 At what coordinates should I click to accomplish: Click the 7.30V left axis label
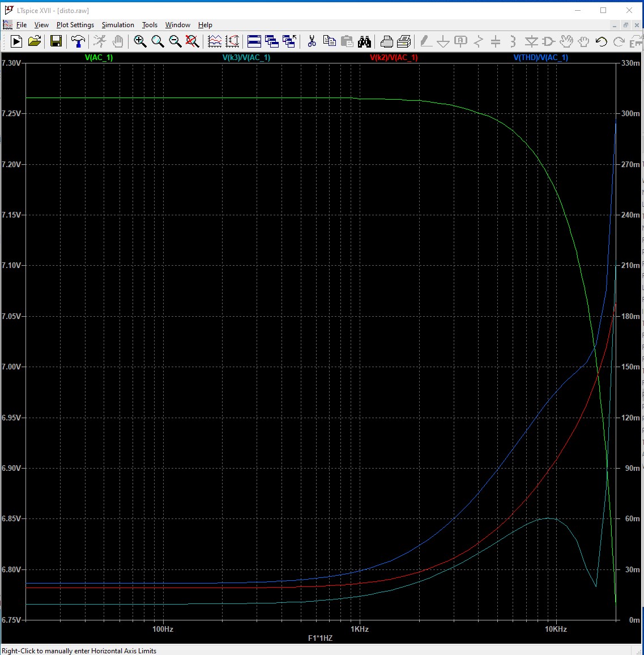[10, 63]
